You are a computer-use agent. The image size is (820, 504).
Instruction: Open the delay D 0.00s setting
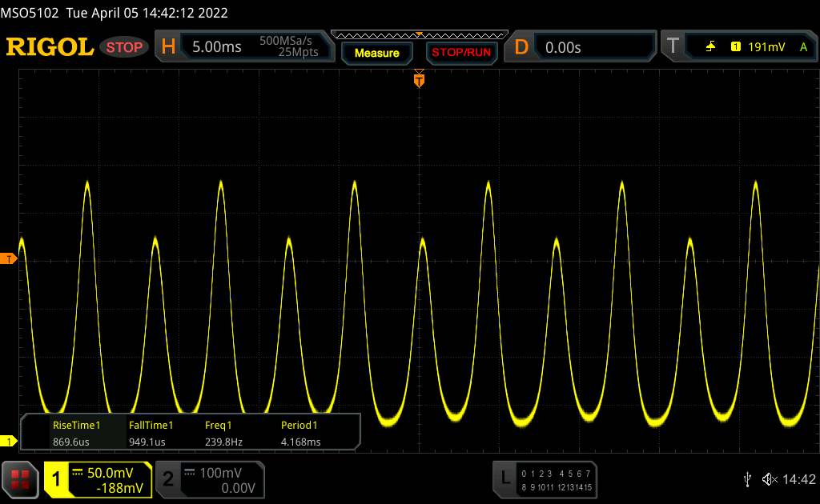pos(583,47)
